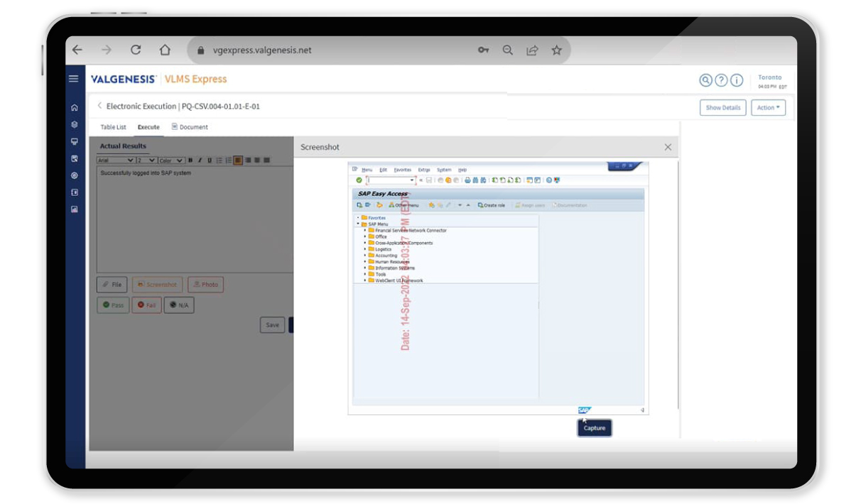Toggle italic formatting in editor toolbar

(x=200, y=160)
